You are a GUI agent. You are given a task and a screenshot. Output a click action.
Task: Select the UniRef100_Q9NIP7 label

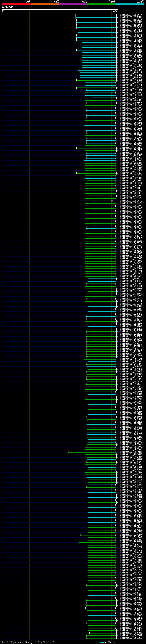pyautogui.click(x=131, y=324)
